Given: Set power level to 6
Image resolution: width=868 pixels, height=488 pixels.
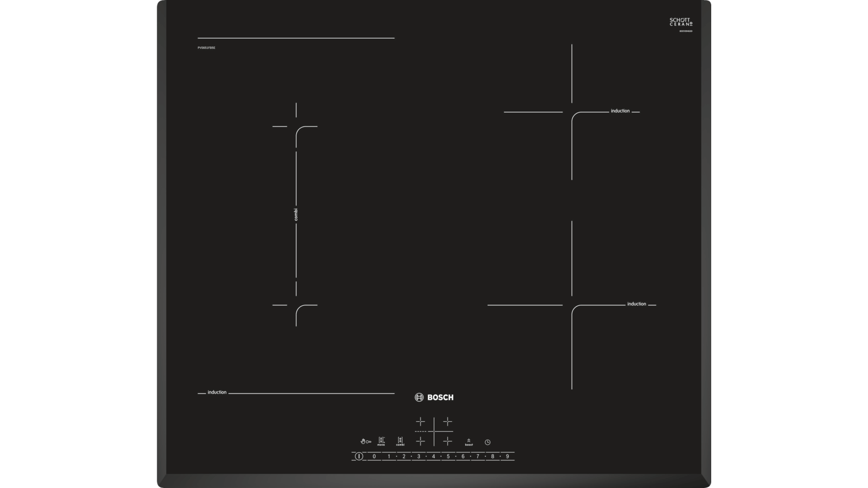Looking at the screenshot, I should (463, 457).
